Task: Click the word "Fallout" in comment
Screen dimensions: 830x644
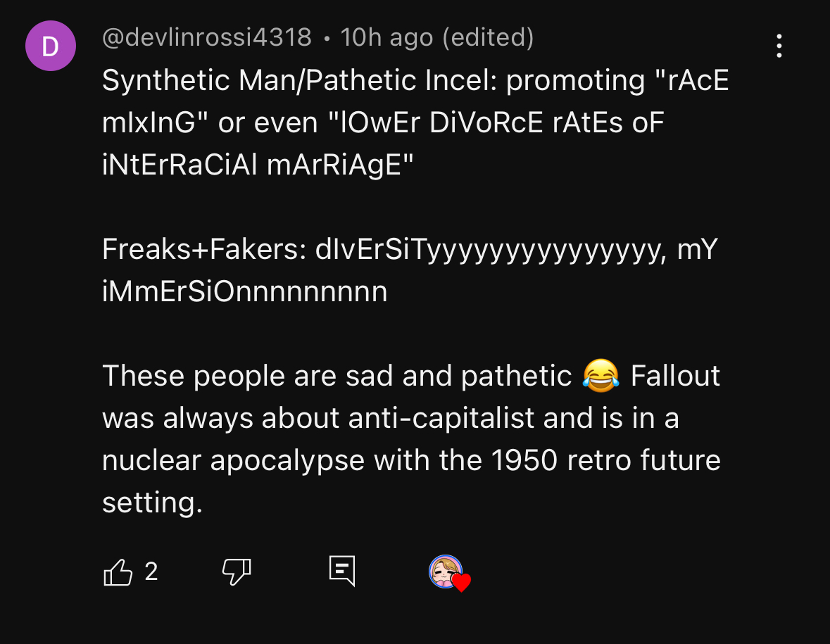Action: [675, 377]
